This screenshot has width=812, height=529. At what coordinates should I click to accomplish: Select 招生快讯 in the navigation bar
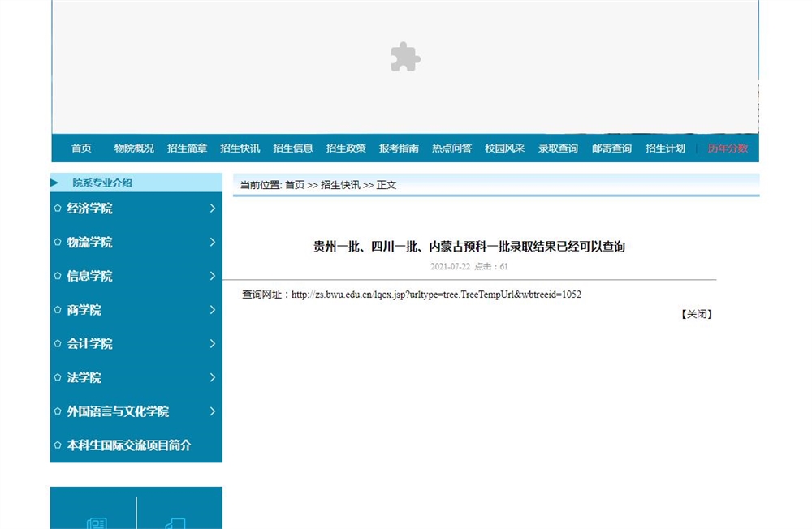point(240,148)
